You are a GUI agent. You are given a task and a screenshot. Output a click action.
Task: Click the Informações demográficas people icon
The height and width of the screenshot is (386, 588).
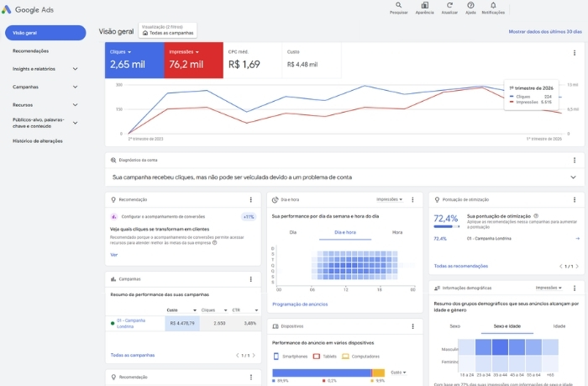(x=437, y=288)
